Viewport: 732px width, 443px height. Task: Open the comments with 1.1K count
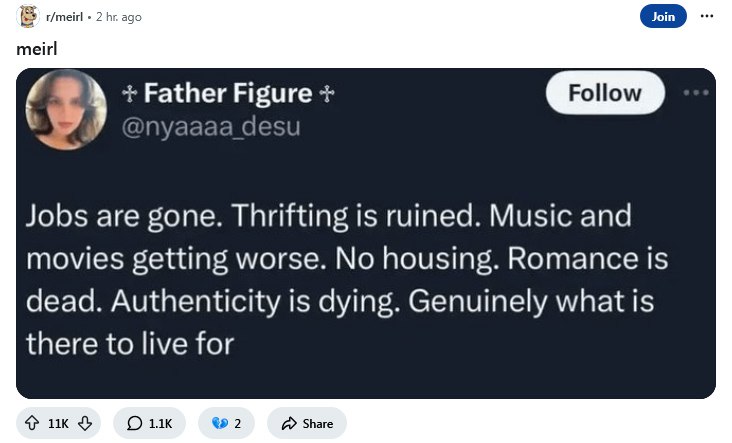pos(149,423)
